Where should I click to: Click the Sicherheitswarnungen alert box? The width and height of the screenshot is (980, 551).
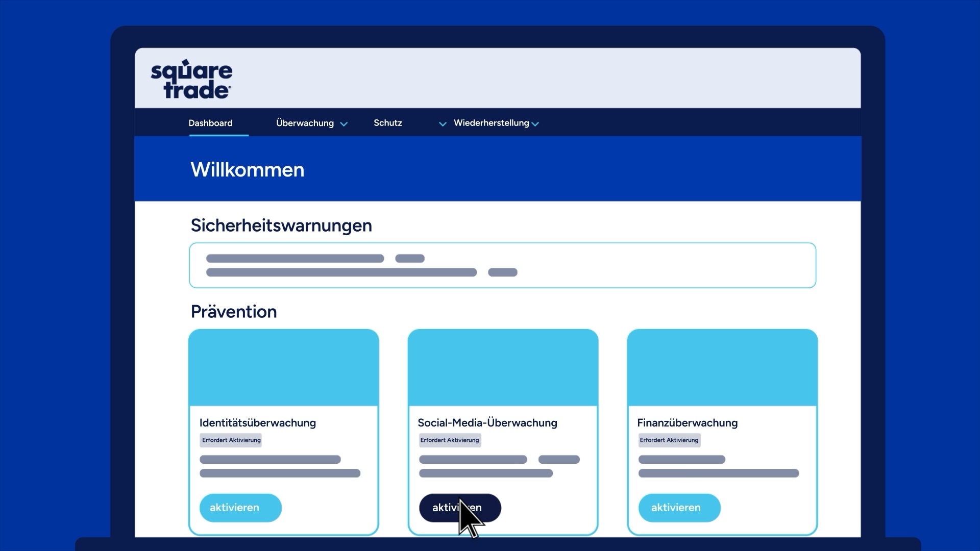(503, 265)
